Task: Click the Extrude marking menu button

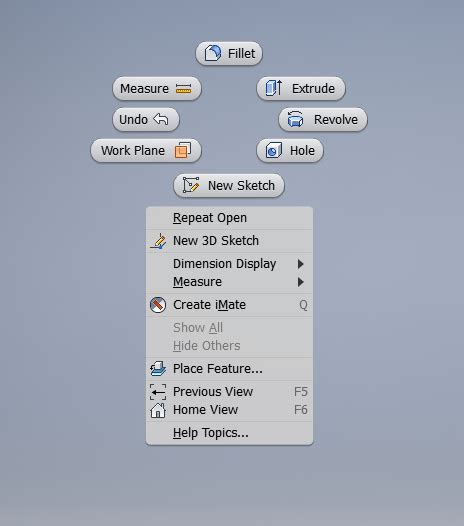Action: pos(301,89)
